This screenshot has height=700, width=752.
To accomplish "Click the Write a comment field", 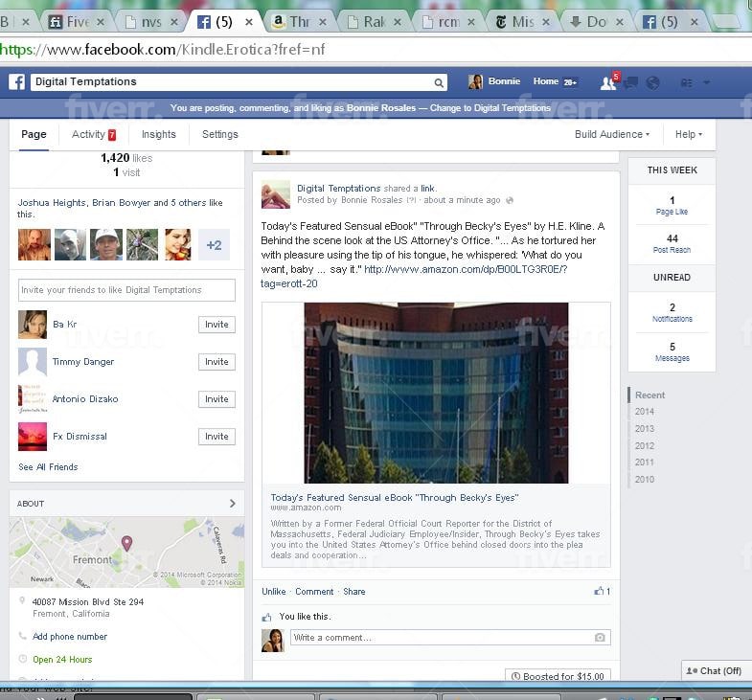I will 450,638.
